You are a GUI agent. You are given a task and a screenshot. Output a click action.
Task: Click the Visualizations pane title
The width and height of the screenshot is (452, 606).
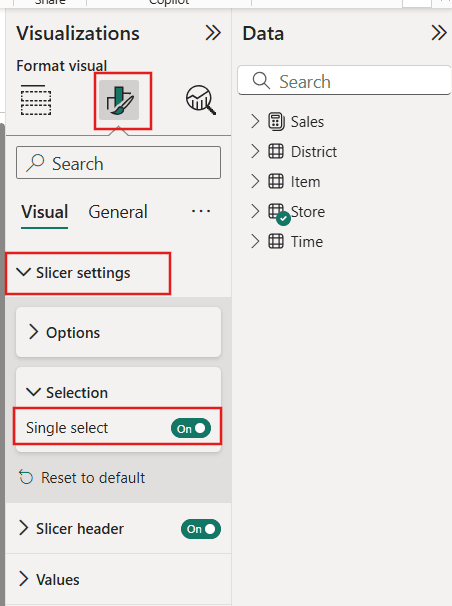[78, 33]
